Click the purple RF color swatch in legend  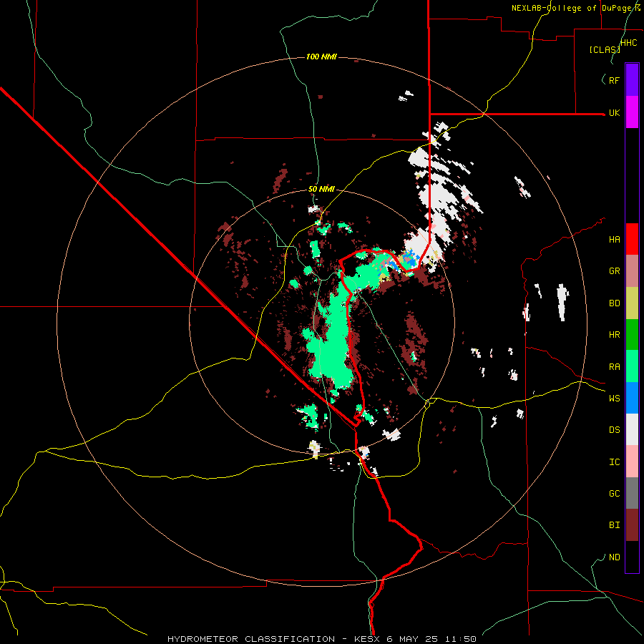click(x=632, y=80)
